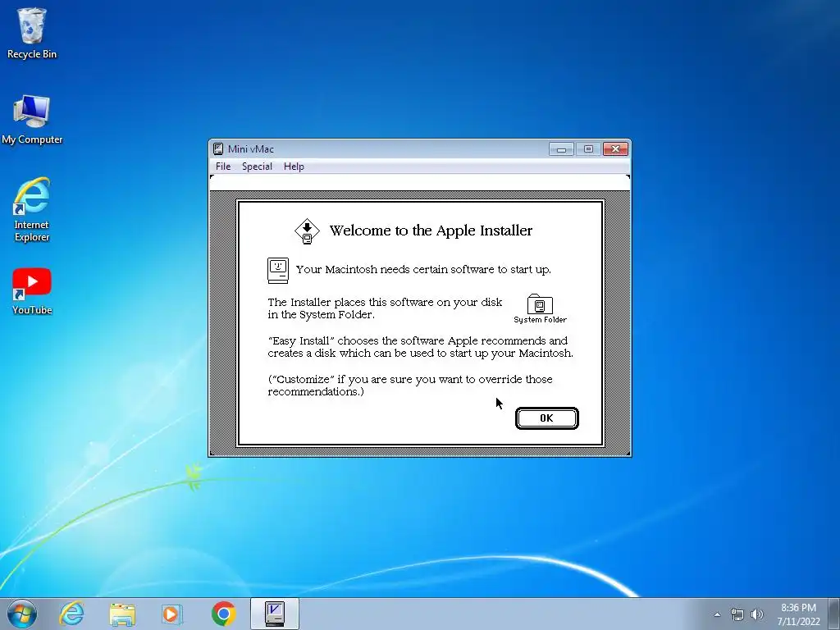840x630 pixels.
Task: Maximize the Mini vMac window
Action: coord(588,149)
